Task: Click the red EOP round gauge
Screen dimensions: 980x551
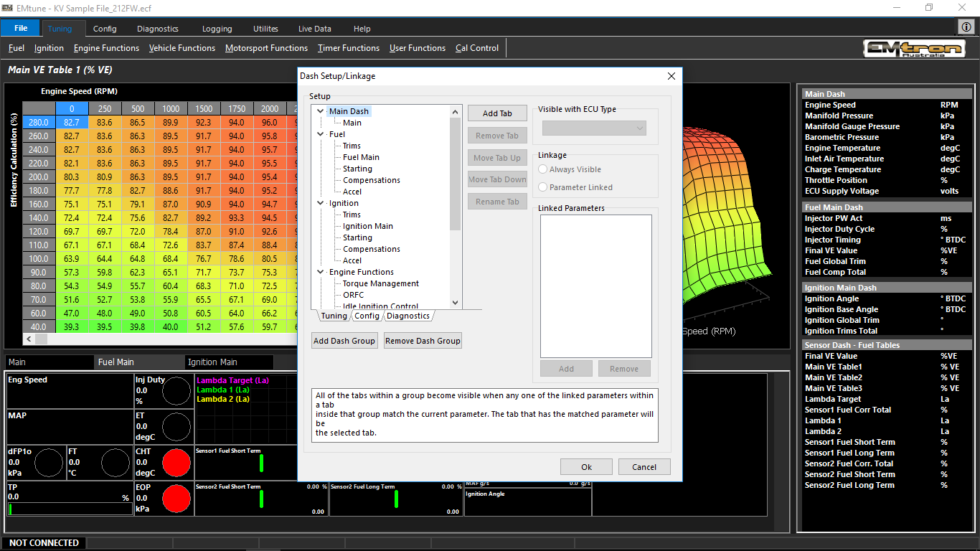Action: point(176,499)
